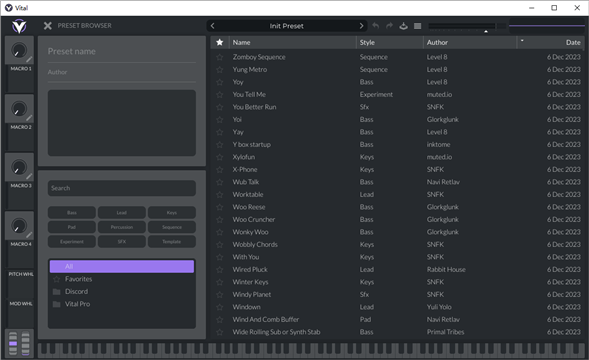Viewport: 589px width, 360px height.
Task: Open the hamburger menu icon
Action: pyautogui.click(x=417, y=26)
